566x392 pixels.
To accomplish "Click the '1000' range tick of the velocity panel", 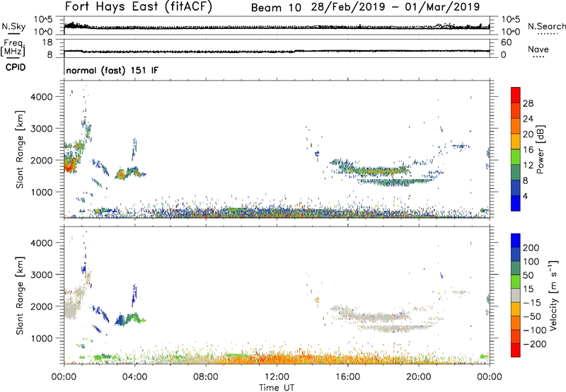I will [x=42, y=338].
